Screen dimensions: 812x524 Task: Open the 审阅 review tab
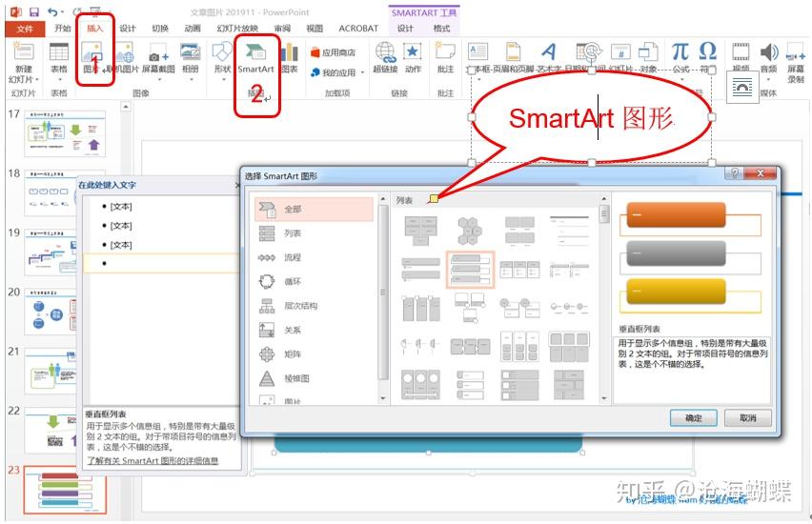click(282, 28)
